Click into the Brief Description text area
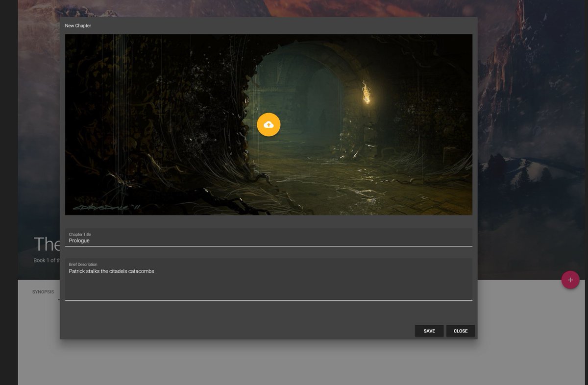 tap(269, 279)
